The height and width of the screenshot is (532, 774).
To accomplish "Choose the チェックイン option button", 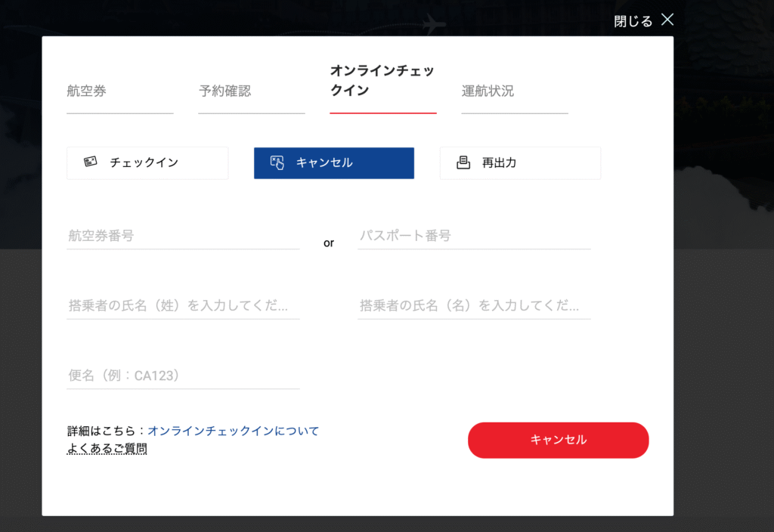I will (147, 163).
